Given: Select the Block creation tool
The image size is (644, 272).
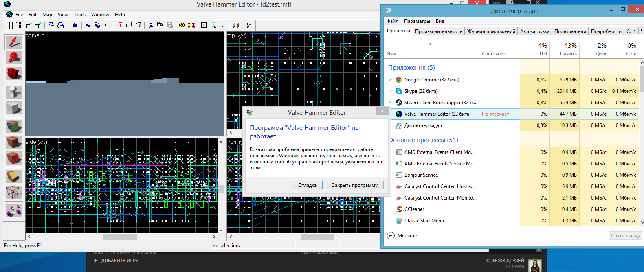Looking at the screenshot, I should (14, 108).
